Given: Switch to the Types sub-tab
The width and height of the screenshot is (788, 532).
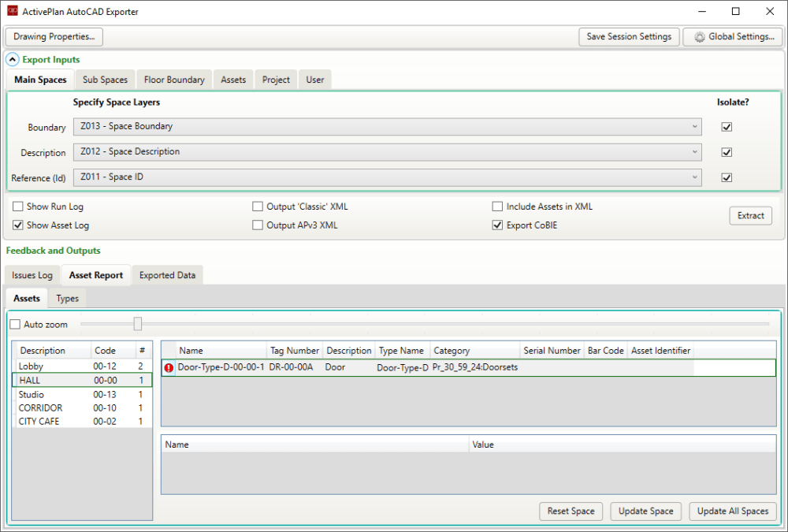Looking at the screenshot, I should pos(68,299).
